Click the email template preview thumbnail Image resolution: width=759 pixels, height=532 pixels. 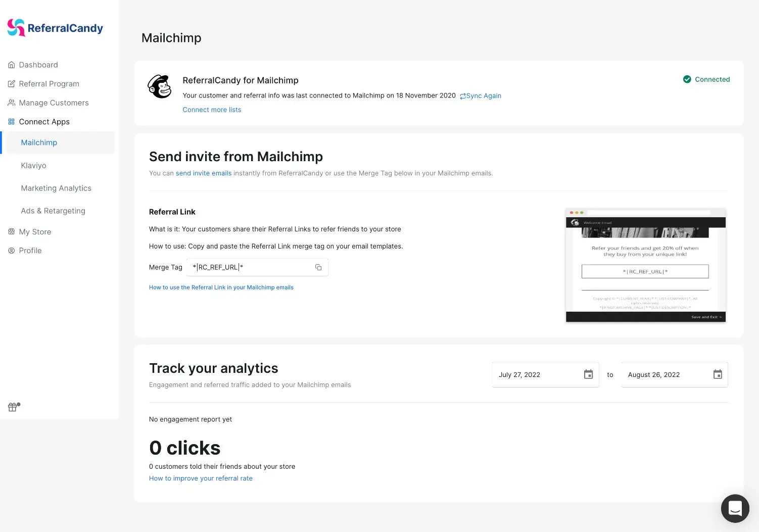coord(646,265)
